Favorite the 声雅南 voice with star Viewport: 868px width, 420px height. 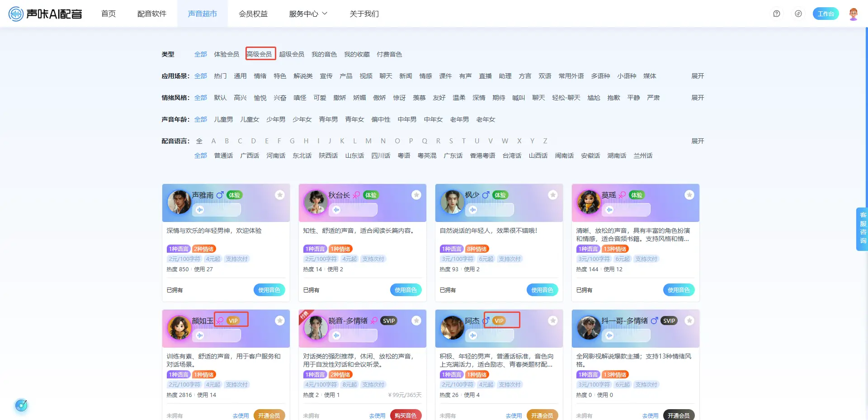pos(280,195)
